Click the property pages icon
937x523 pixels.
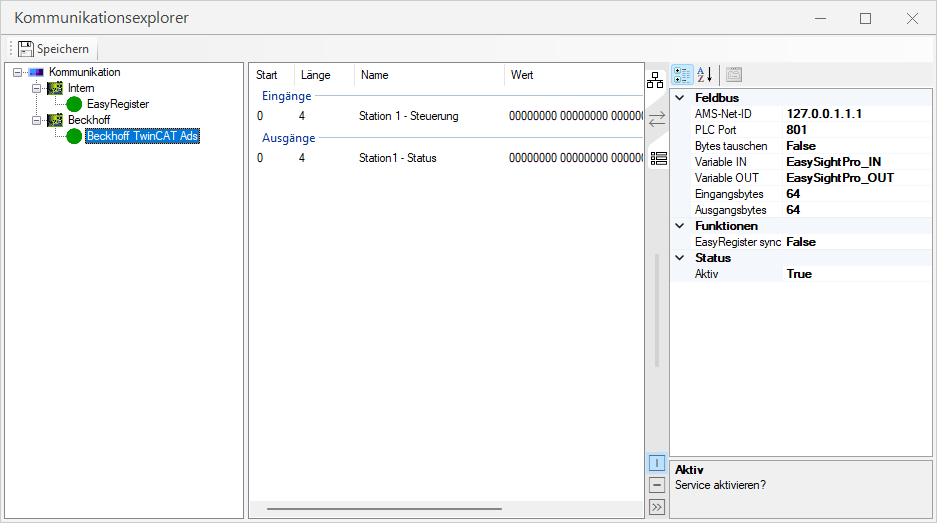point(734,74)
